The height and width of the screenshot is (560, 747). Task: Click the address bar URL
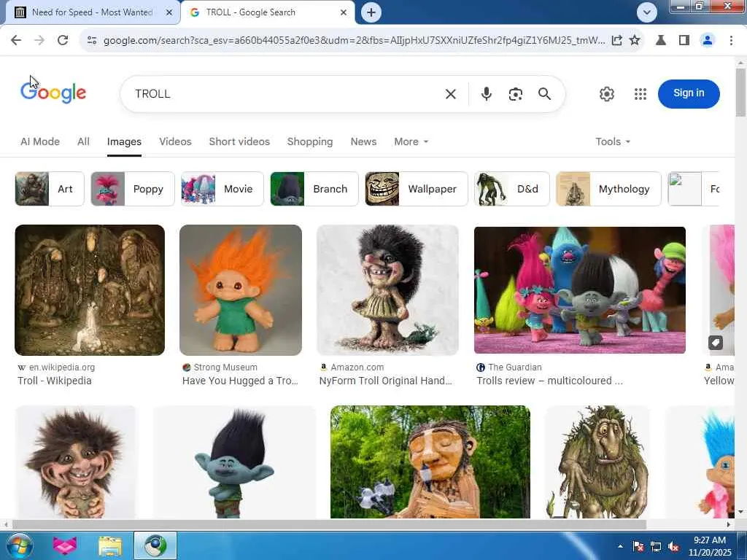point(354,41)
